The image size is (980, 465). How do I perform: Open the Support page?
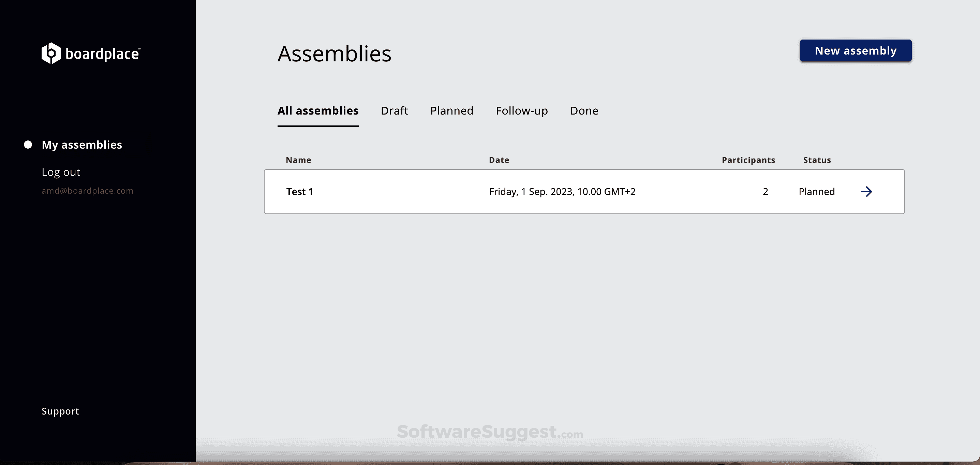click(x=60, y=411)
